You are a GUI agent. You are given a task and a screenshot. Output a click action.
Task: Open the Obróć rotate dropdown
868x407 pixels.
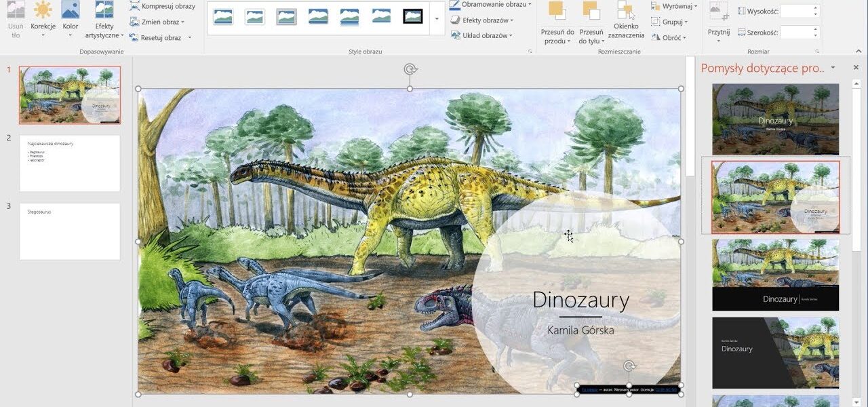[684, 38]
